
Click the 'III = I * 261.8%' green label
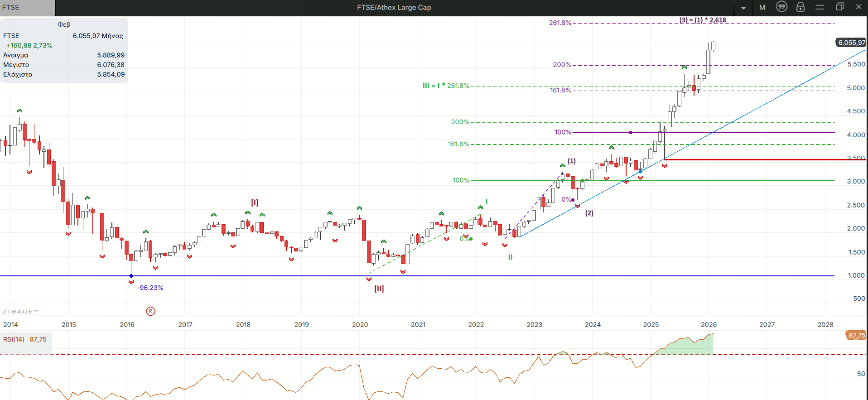(x=446, y=86)
